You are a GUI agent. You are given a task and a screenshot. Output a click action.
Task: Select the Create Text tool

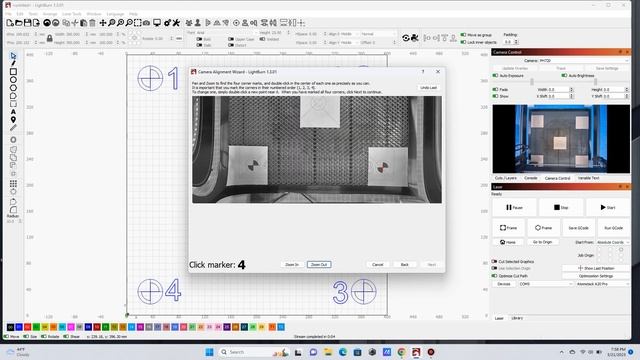tap(13, 111)
